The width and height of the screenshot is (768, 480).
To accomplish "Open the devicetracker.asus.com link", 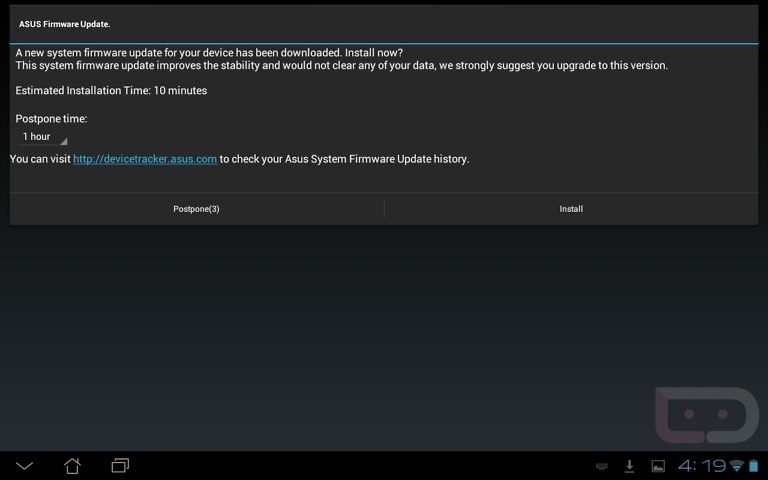I will pyautogui.click(x=145, y=159).
